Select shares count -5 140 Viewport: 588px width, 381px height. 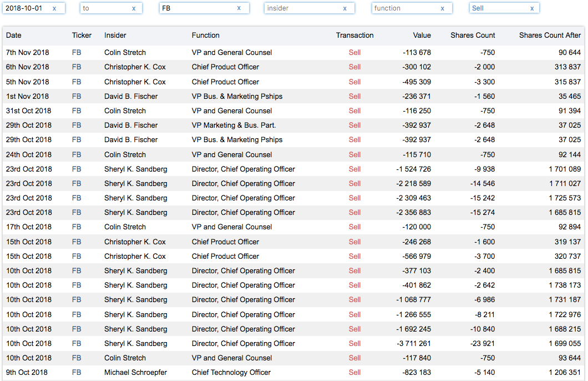pos(484,372)
